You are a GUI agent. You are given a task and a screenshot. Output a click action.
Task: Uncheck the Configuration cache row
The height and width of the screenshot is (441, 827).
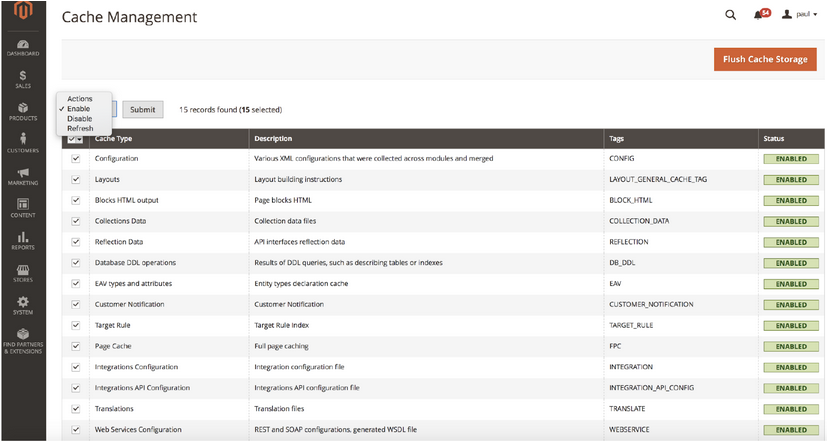(75, 158)
